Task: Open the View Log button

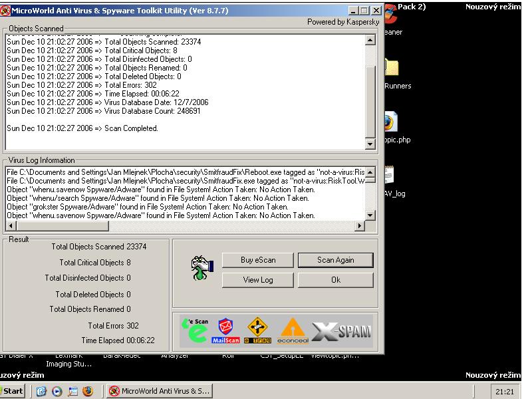Action: point(258,280)
